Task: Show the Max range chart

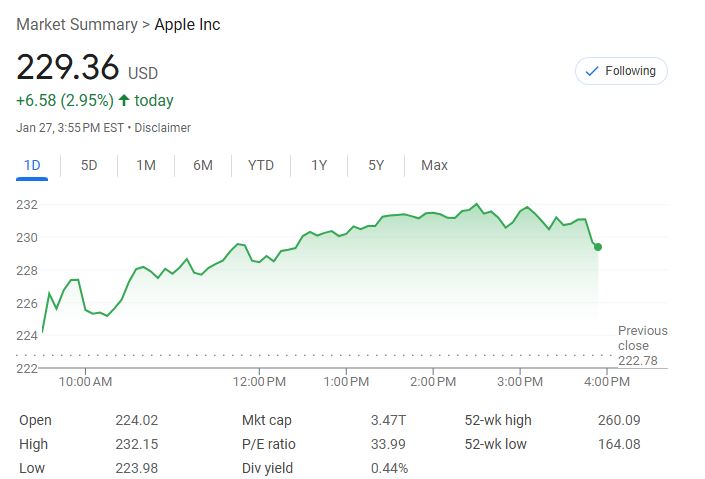Action: [x=434, y=165]
